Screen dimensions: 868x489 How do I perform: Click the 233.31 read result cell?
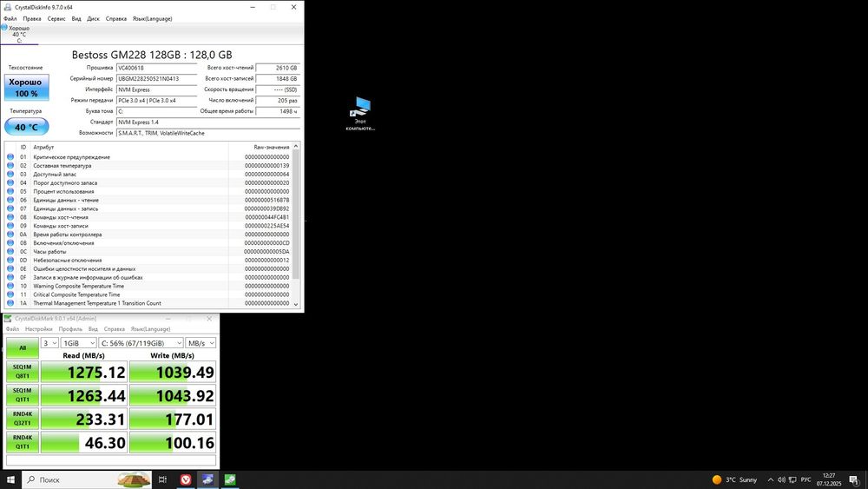[84, 420]
